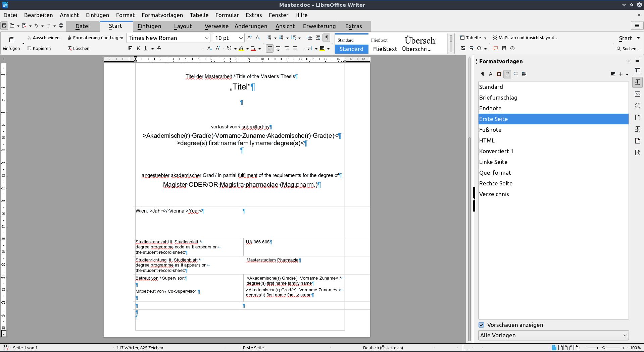The width and height of the screenshot is (644, 352).
Task: Open the Extras menu in menu bar
Action: [254, 15]
